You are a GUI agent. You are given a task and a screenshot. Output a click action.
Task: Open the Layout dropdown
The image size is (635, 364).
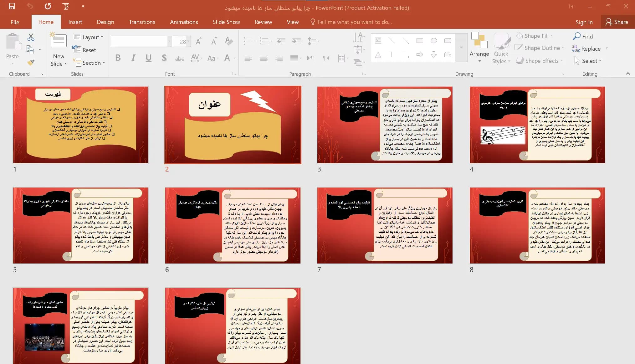pyautogui.click(x=88, y=37)
